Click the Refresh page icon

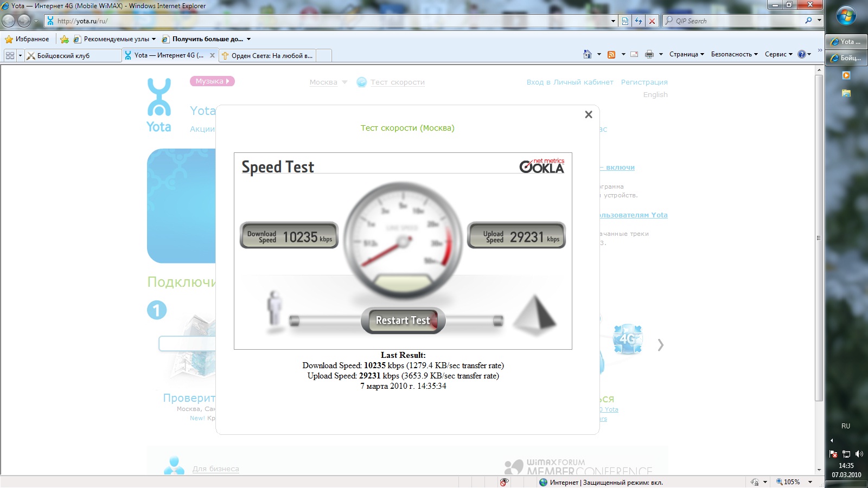tap(639, 21)
